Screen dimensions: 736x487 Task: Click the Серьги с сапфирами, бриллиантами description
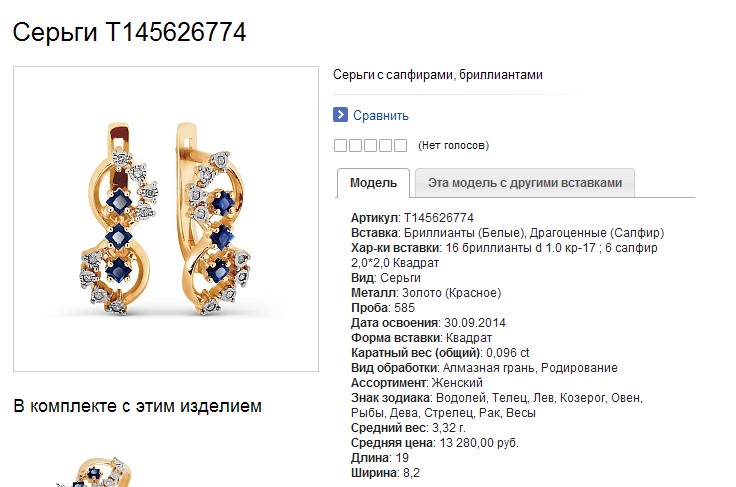[438, 75]
